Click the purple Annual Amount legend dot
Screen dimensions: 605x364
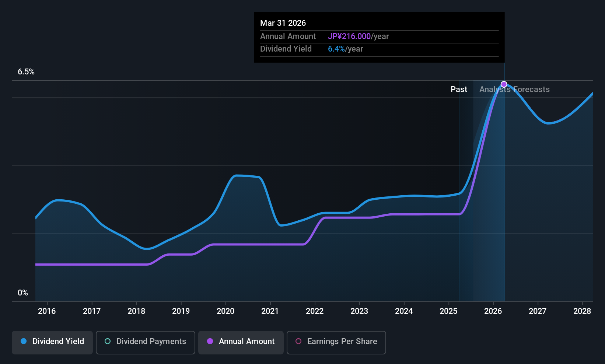[210, 341]
